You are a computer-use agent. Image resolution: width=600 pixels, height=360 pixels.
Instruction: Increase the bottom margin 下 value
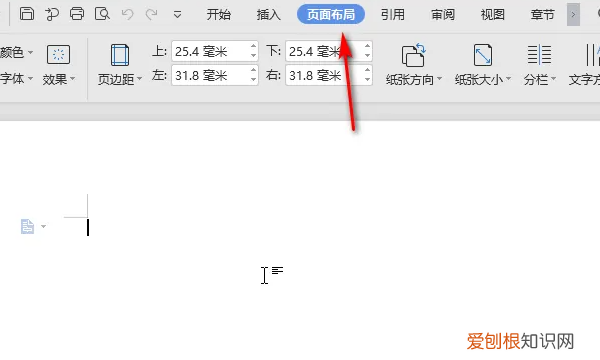pos(367,46)
